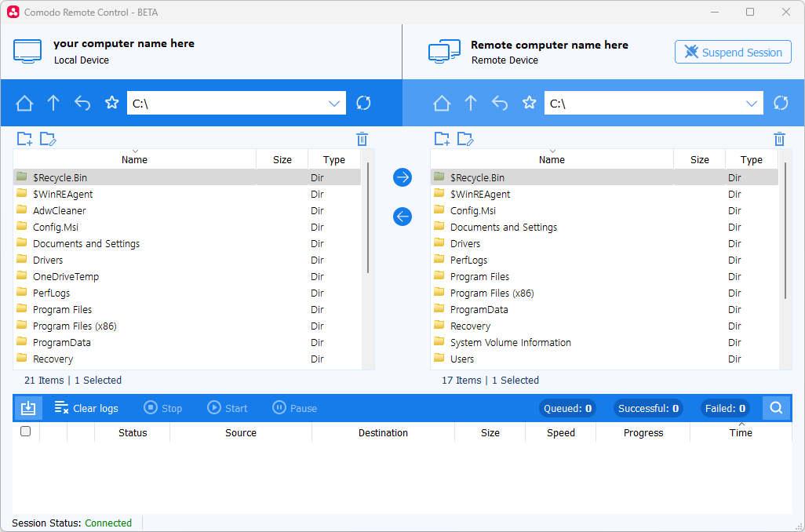
Task: Sort local files by Name column header
Action: 134,159
